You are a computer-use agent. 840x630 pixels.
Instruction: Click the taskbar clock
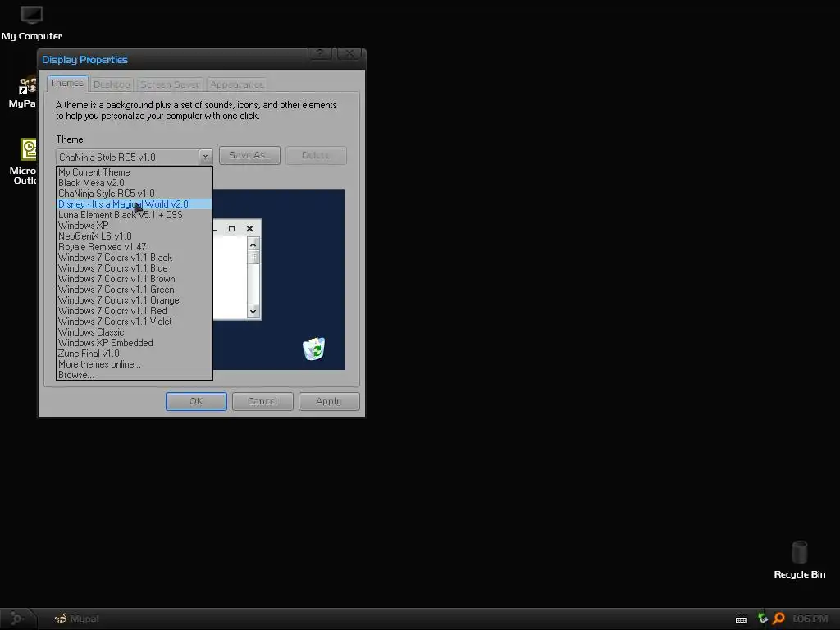(x=810, y=619)
